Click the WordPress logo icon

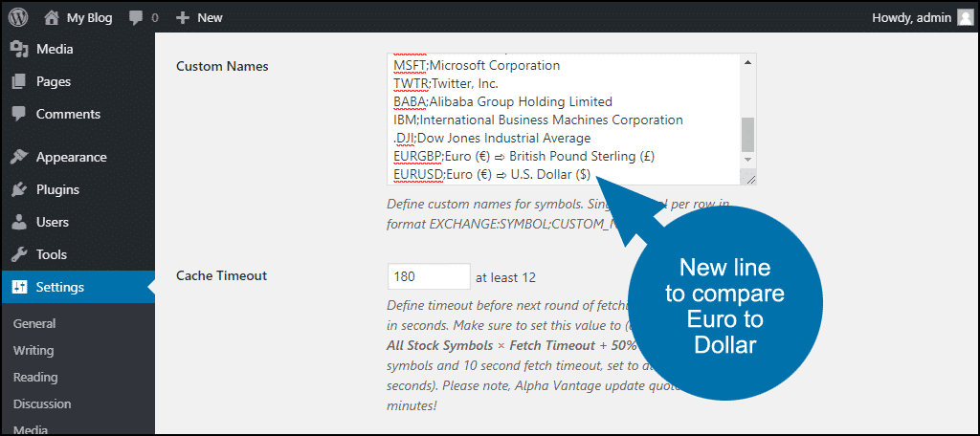(x=18, y=17)
